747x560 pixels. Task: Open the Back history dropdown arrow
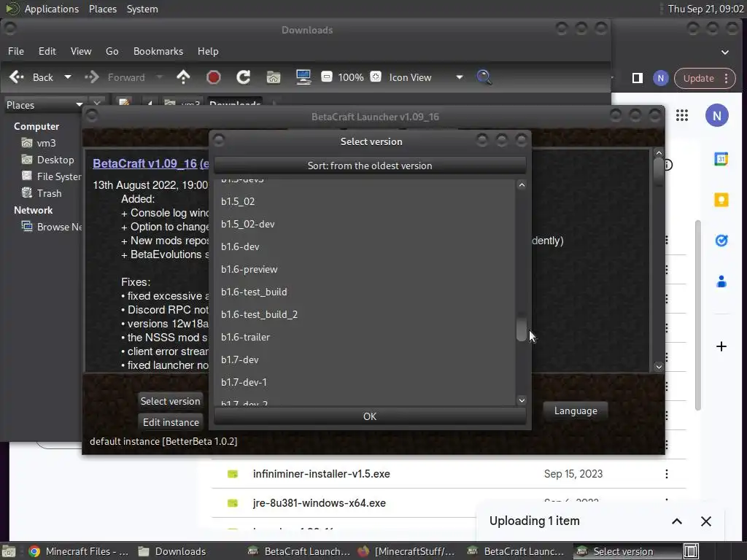coord(68,77)
